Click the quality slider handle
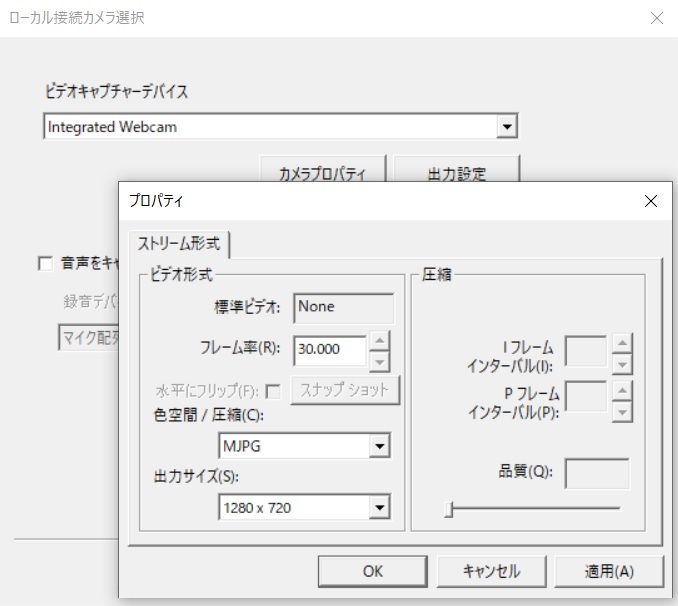Viewport: 678px width, 606px height. click(449, 510)
